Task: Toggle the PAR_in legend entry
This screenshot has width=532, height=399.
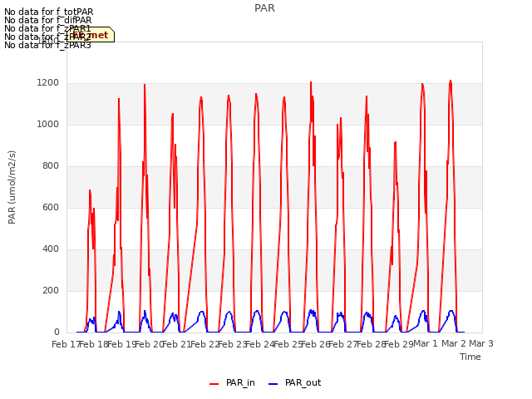Action: (x=232, y=382)
